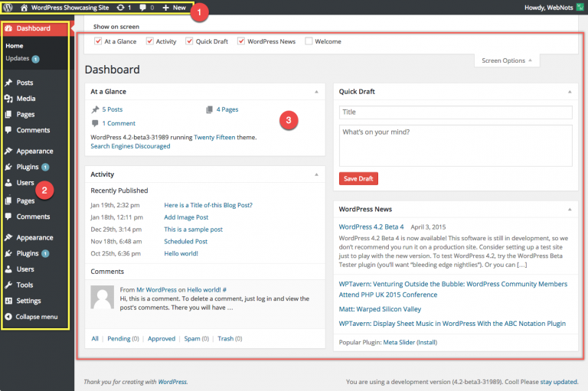The image size is (588, 391).
Task: Click the Settings icon in sidebar
Action: [8, 301]
